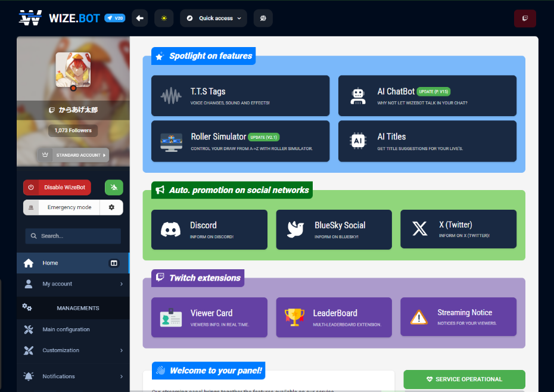
Task: Click the Customization tools icon
Action: (x=29, y=350)
